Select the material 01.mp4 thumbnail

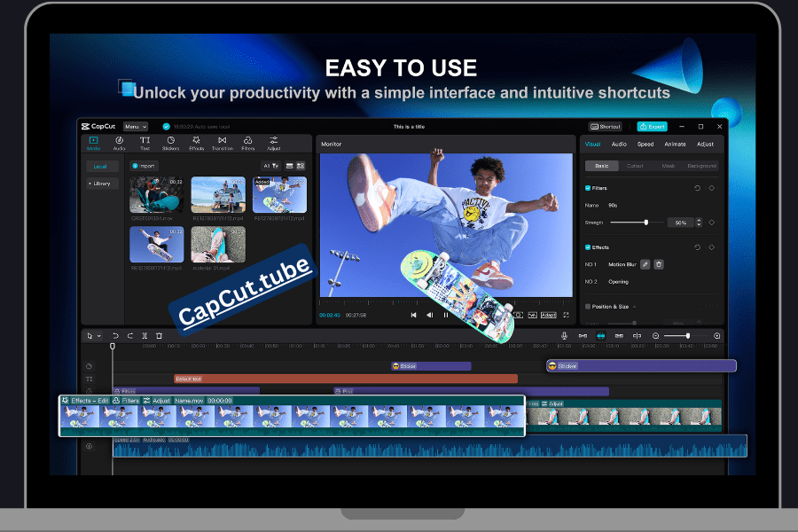[x=218, y=245]
